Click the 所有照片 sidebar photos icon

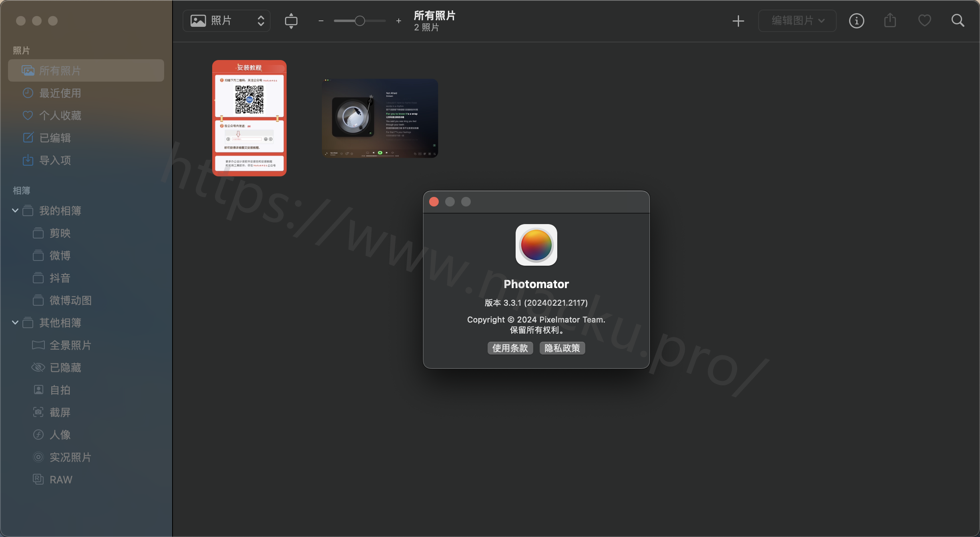(28, 71)
